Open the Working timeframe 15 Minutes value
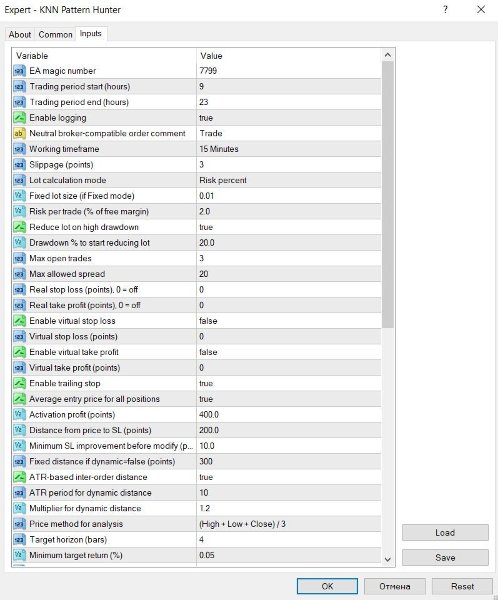 (x=289, y=149)
